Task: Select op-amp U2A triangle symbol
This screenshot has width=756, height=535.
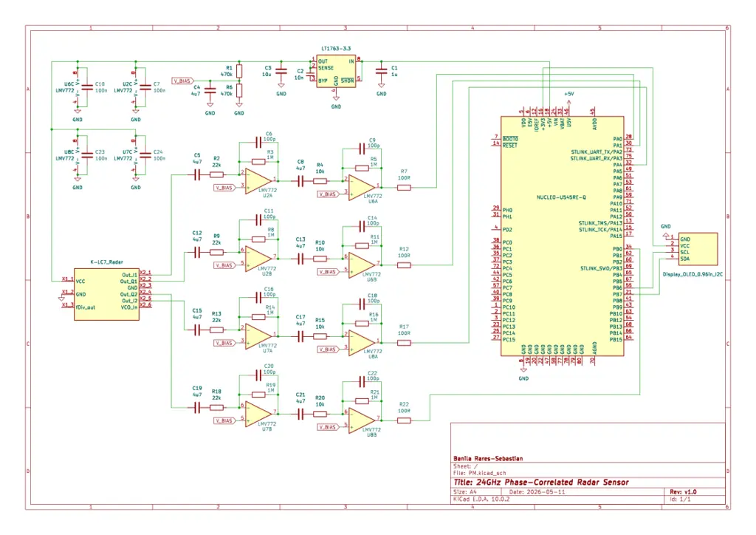Action: coord(258,181)
